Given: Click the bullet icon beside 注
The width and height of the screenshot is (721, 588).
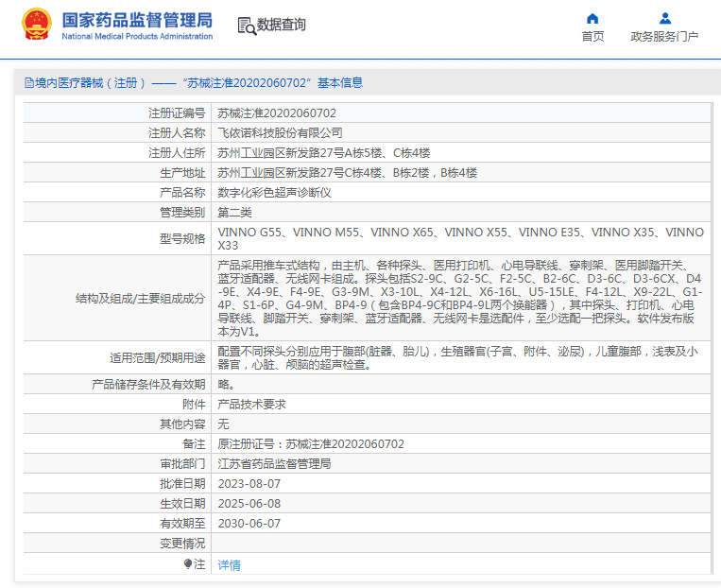Looking at the screenshot, I should [188, 563].
